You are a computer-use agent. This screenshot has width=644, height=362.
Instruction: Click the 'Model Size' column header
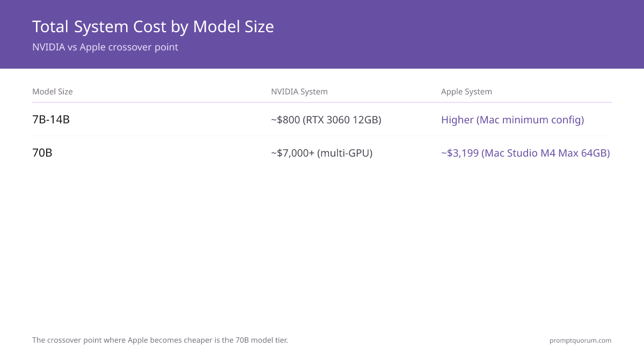[53, 92]
